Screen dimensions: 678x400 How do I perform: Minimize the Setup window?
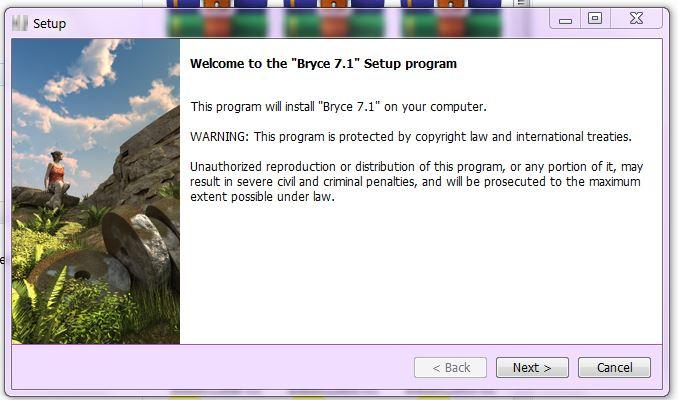click(x=565, y=19)
